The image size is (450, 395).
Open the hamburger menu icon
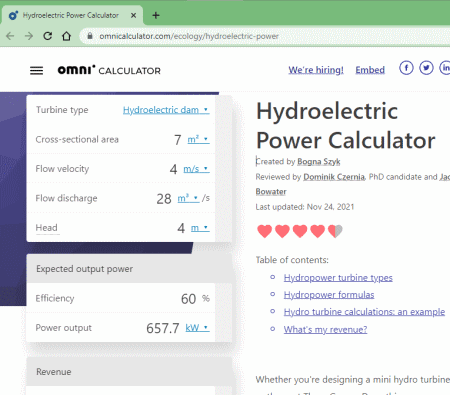pos(36,70)
